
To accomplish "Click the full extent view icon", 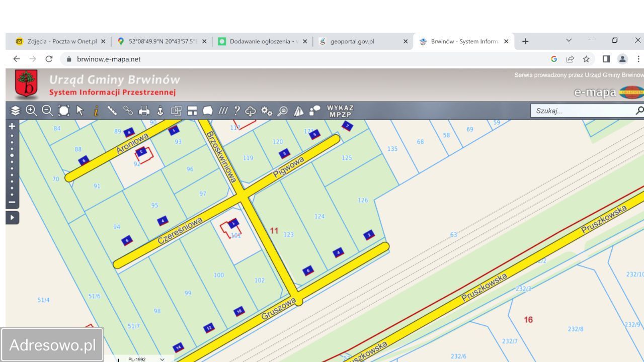I will point(63,111).
